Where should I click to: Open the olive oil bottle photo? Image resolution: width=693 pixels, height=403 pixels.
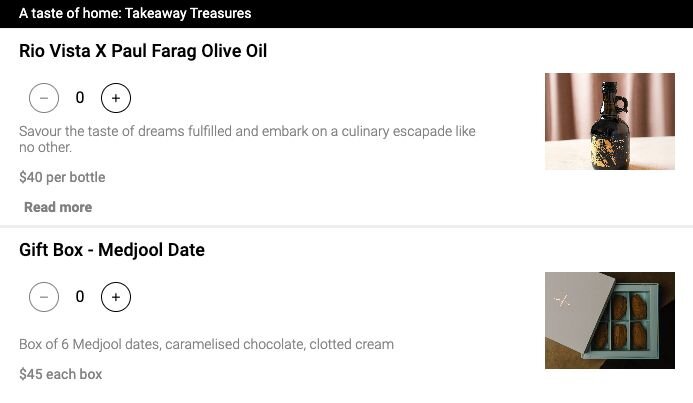609,122
